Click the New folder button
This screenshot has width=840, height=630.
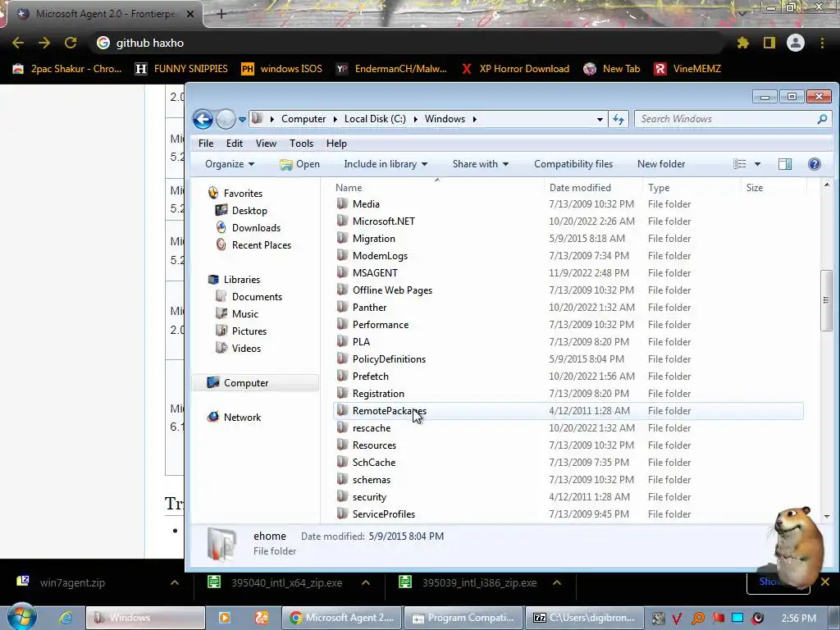661,164
